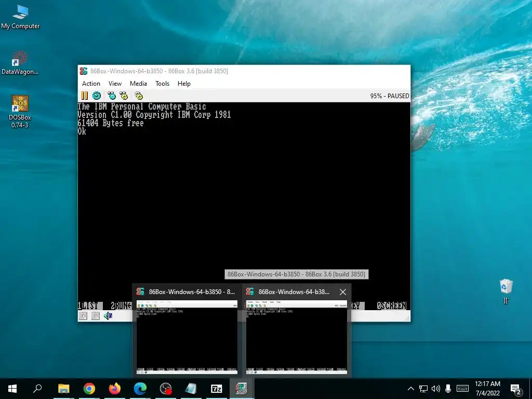Click the sound speaker status bar icon
This screenshot has height=399, width=532.
point(108,316)
